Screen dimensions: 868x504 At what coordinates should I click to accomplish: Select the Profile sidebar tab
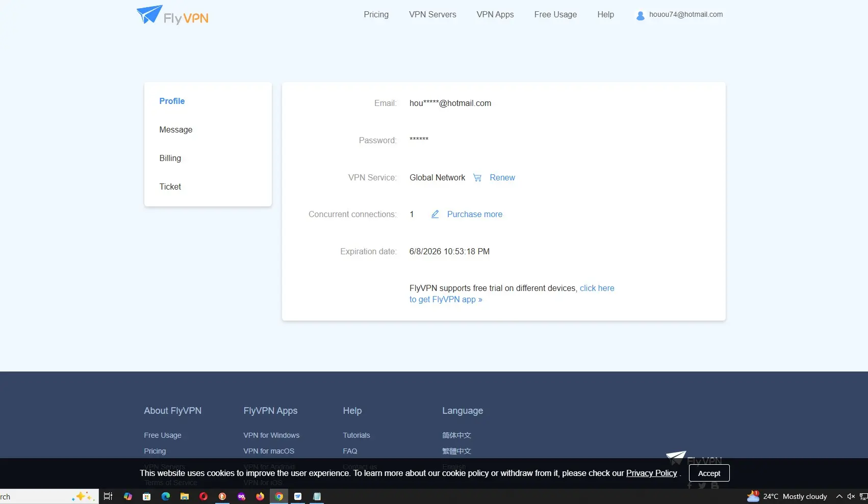coord(172,101)
